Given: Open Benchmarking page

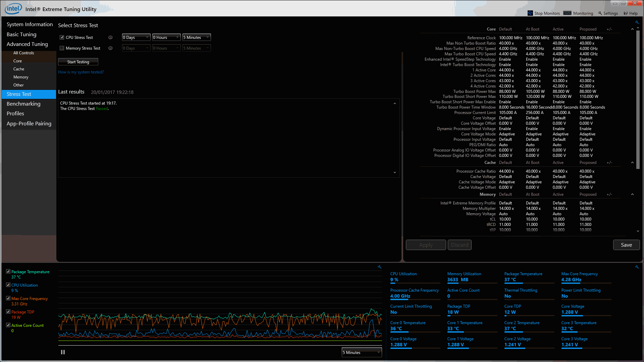Looking at the screenshot, I should (23, 104).
